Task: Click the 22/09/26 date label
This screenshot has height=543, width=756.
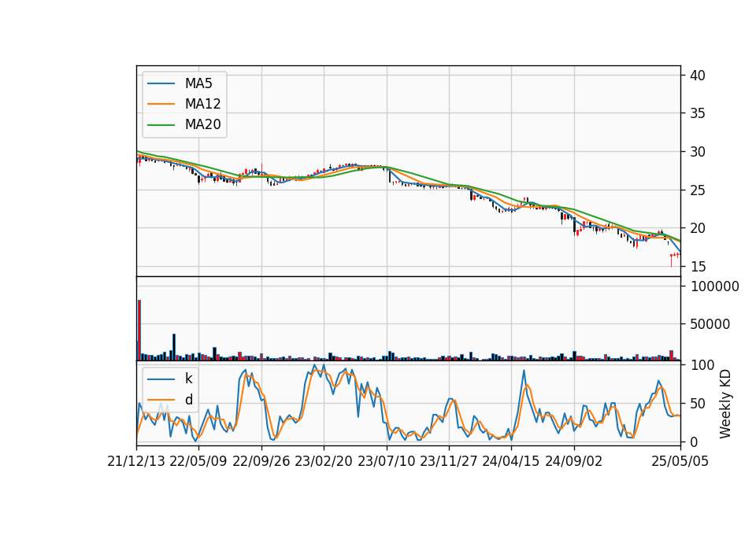Action: tap(261, 461)
